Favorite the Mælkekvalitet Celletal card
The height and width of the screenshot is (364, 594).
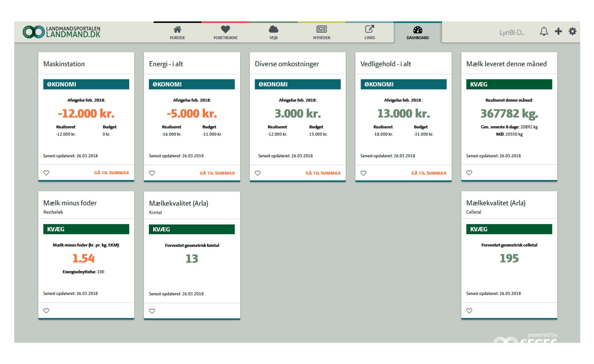pyautogui.click(x=469, y=311)
